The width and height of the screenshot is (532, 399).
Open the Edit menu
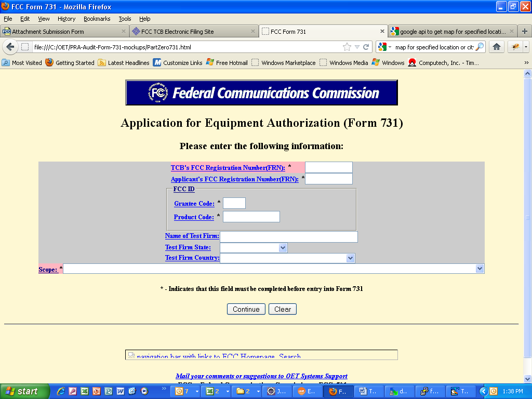[x=25, y=19]
